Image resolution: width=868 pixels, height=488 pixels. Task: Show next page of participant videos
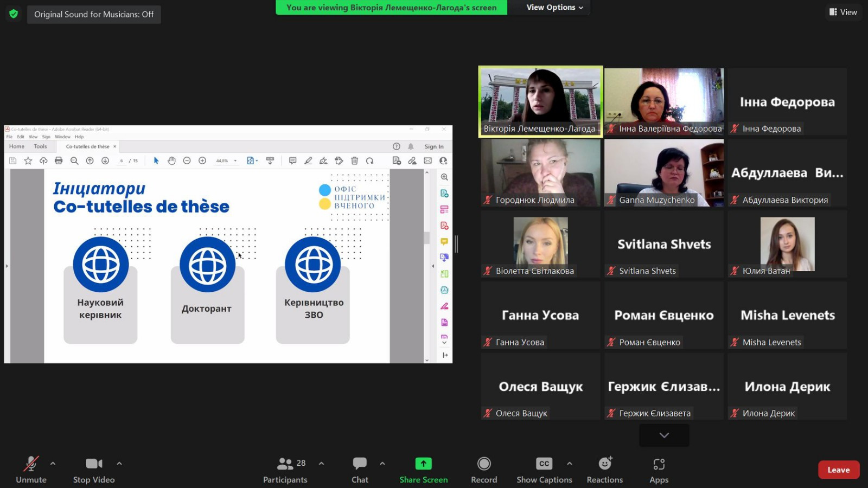pos(664,435)
